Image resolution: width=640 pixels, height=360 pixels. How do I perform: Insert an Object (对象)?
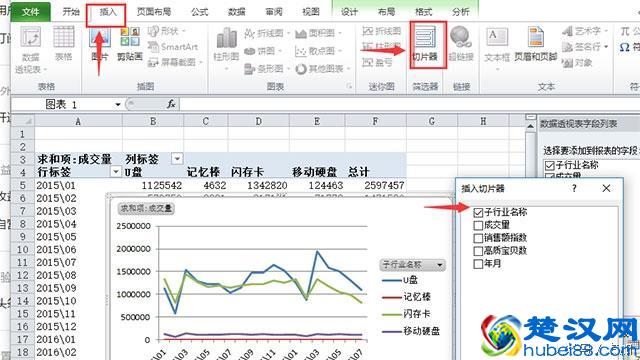(577, 62)
